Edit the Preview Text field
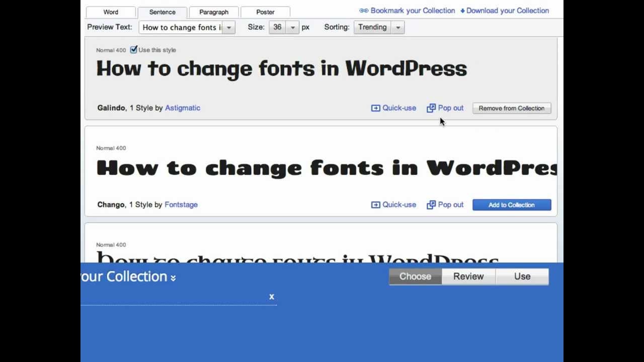Viewport: 644px width, 362px height. tap(181, 27)
